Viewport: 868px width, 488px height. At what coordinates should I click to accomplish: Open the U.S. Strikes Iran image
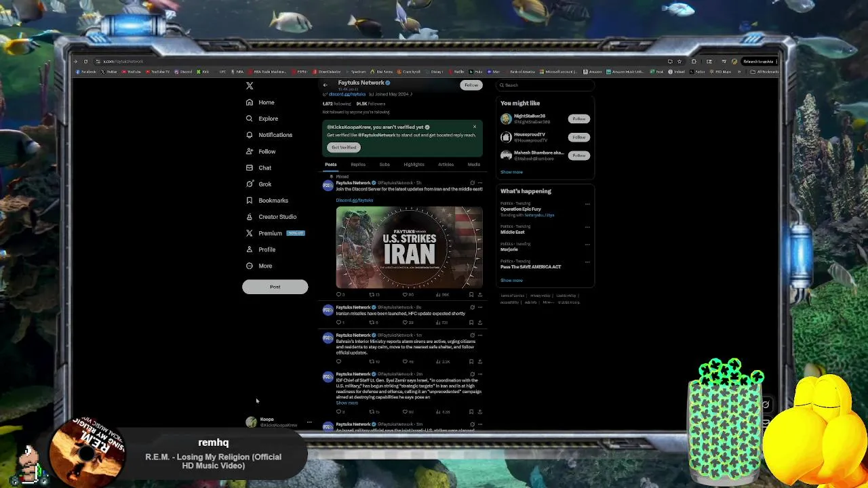[x=409, y=247]
